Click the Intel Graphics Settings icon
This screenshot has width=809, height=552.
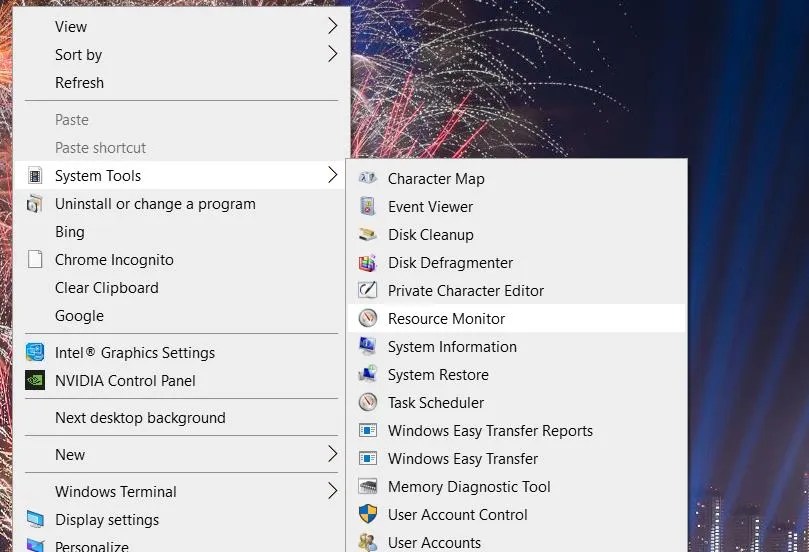[x=35, y=352]
